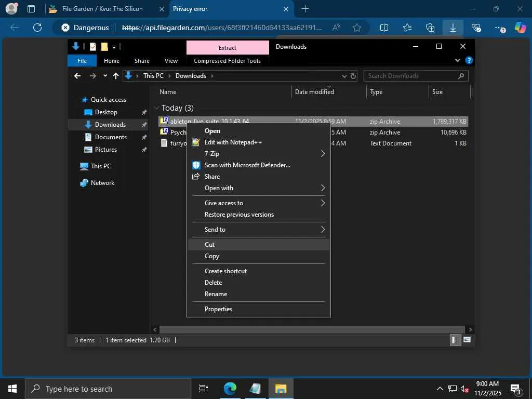Select Documents in navigation pane
The image size is (532, 399).
tap(111, 137)
